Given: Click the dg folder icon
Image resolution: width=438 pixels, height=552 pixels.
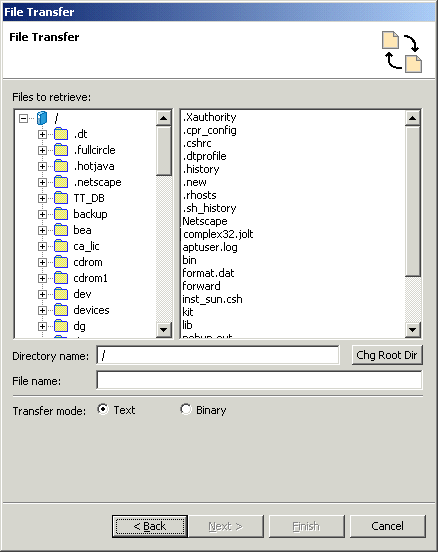Looking at the screenshot, I should (x=61, y=326).
